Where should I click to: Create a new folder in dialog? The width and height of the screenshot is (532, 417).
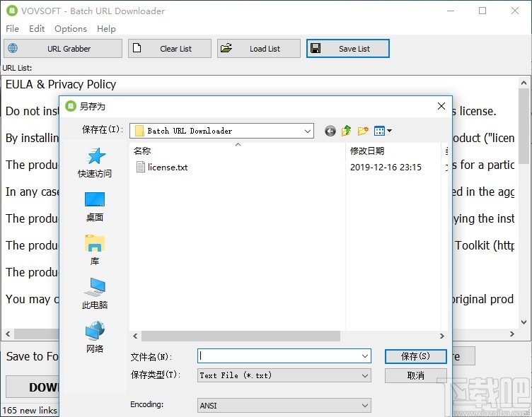[363, 131]
